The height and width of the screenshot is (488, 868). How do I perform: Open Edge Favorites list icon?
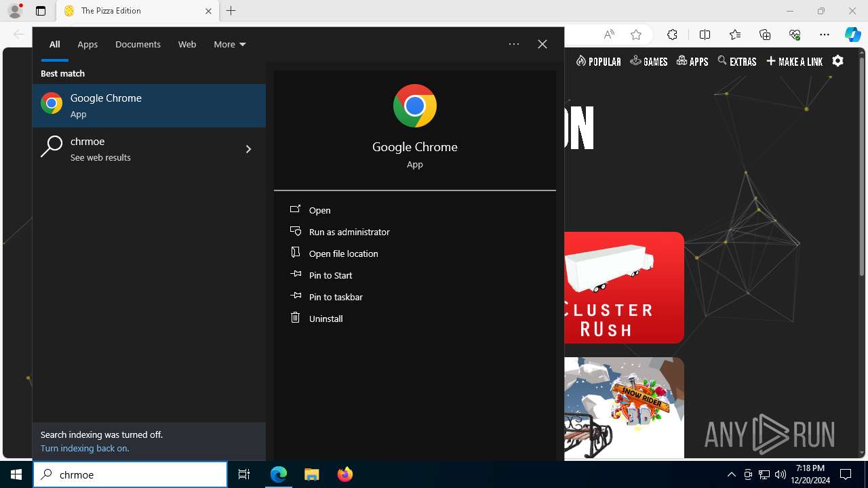point(735,35)
